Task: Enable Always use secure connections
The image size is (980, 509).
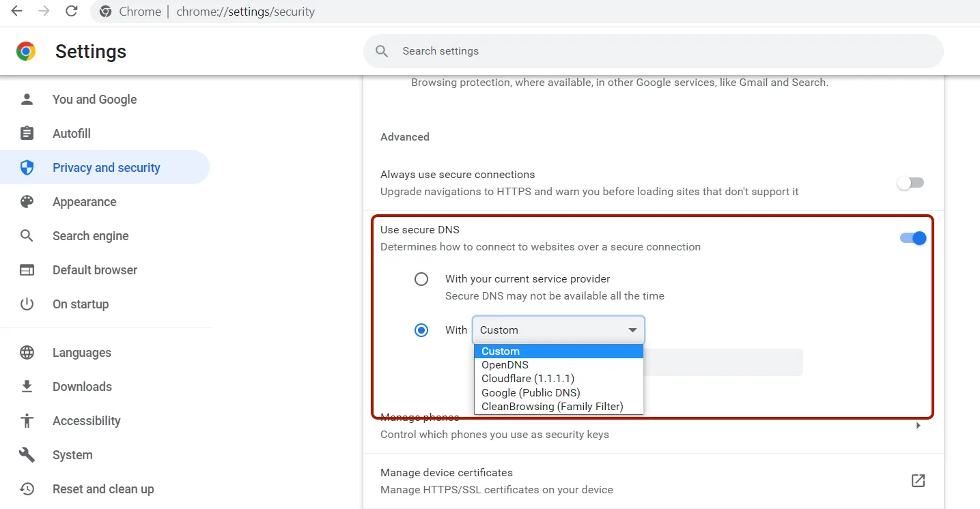Action: click(x=910, y=182)
